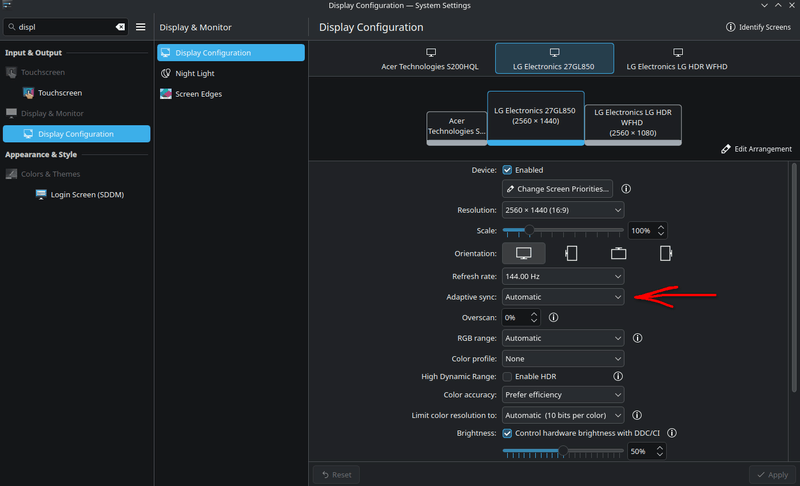Show info about RGB range

[x=637, y=338]
